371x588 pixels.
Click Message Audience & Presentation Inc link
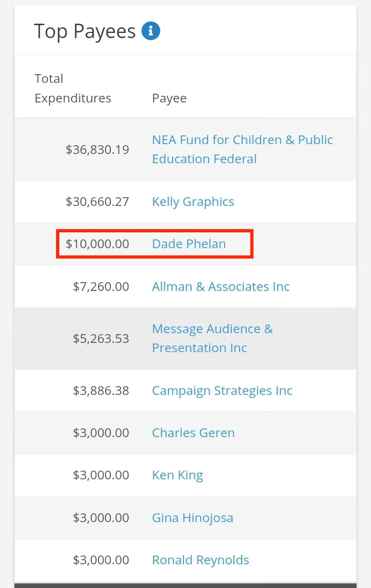coord(212,338)
